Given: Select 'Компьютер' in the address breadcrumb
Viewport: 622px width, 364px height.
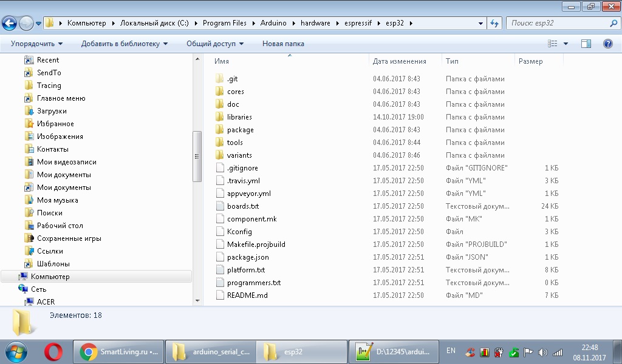Looking at the screenshot, I should pyautogui.click(x=86, y=23).
